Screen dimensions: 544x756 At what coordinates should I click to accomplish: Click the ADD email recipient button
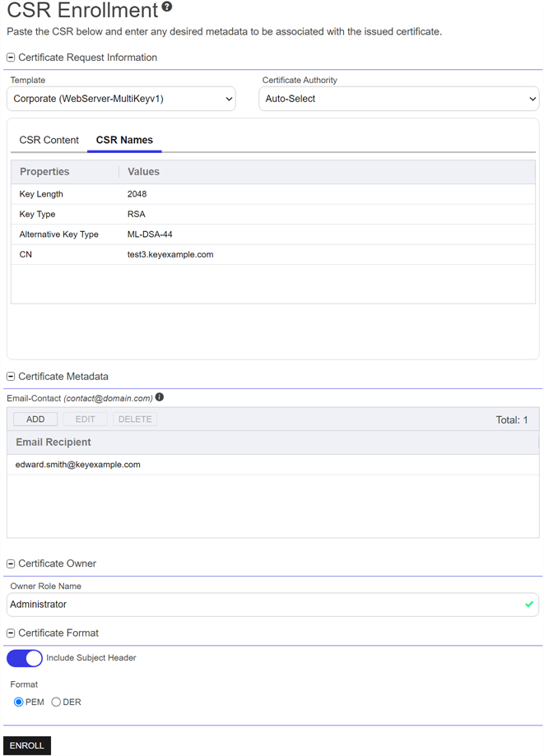[x=35, y=420]
